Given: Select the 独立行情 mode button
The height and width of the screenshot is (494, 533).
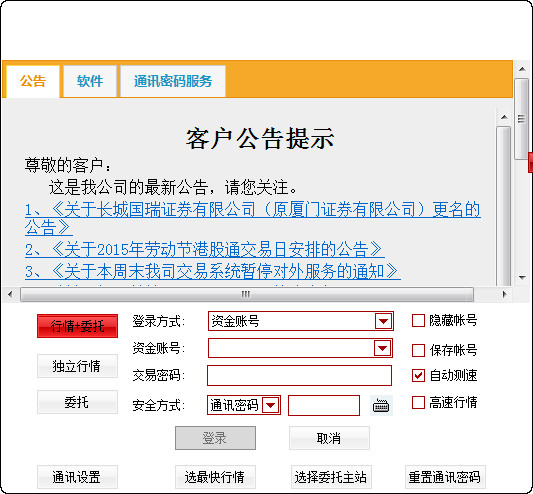Looking at the screenshot, I should [x=77, y=366].
